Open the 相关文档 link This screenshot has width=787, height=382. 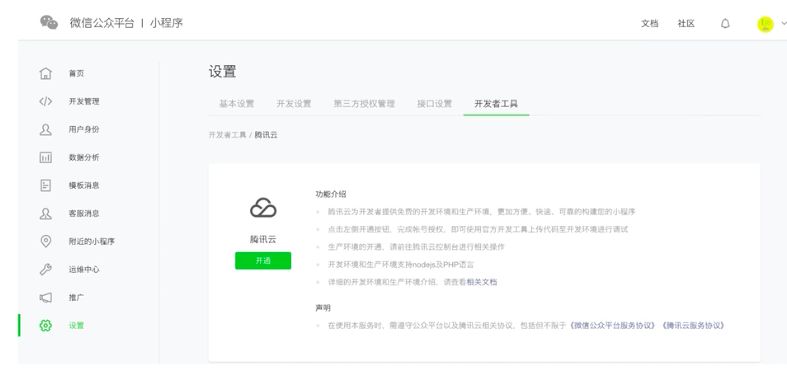tap(482, 282)
